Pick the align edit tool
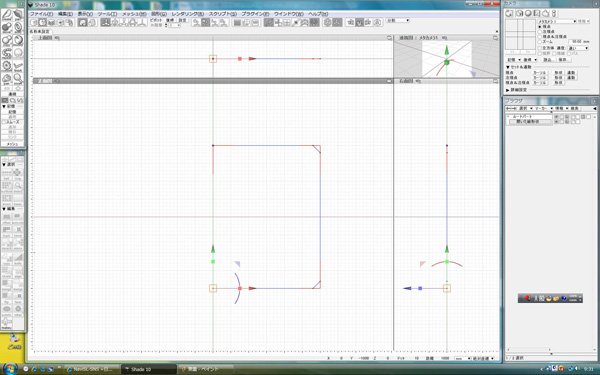The image size is (600, 375). (18, 271)
